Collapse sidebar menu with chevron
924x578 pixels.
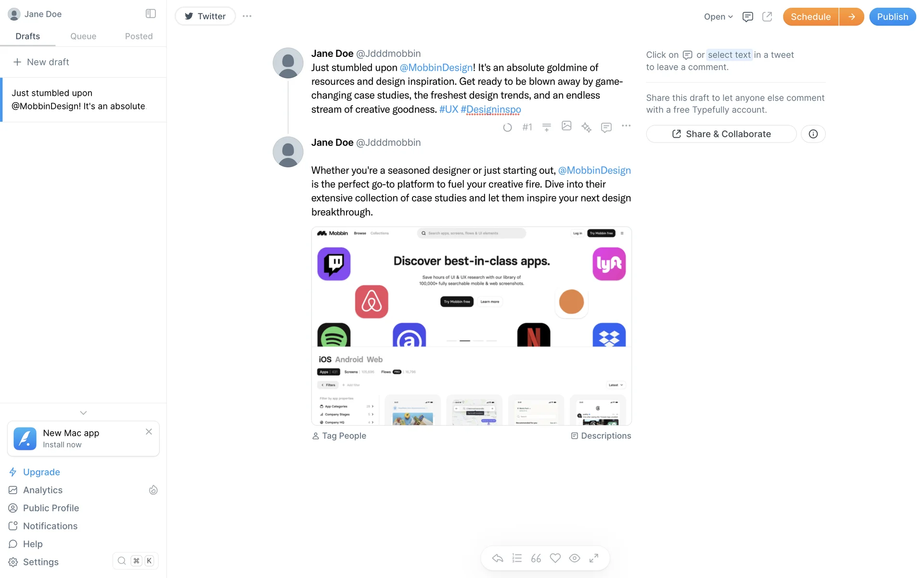click(x=83, y=413)
